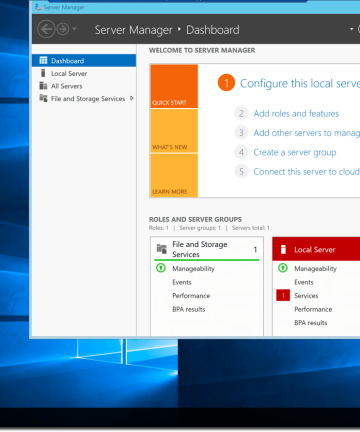Open All Servers in the sidebar

[84, 86]
